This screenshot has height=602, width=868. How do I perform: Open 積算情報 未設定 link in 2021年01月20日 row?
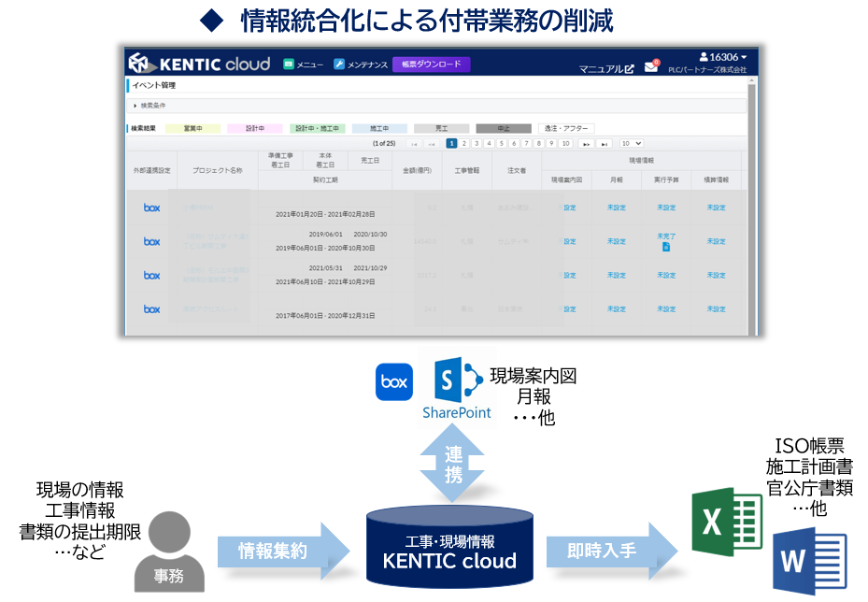click(716, 208)
